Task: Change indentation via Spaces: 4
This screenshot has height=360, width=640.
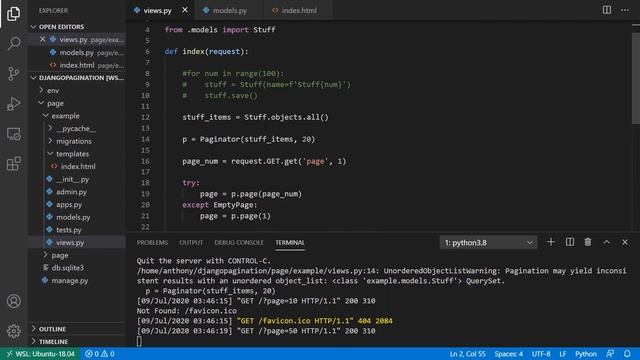Action: click(509, 354)
